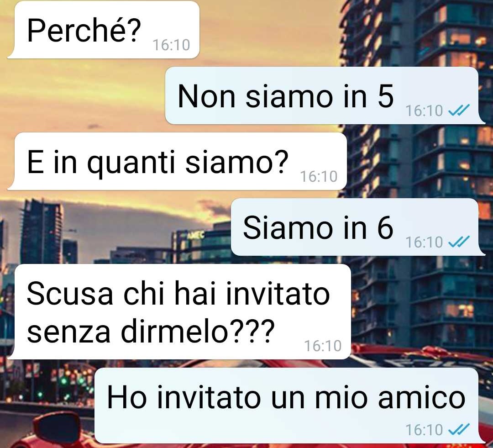Click read checkmarks on 'Ho invitato un mio amico'
This screenshot has height=448, width=493.
tap(459, 429)
